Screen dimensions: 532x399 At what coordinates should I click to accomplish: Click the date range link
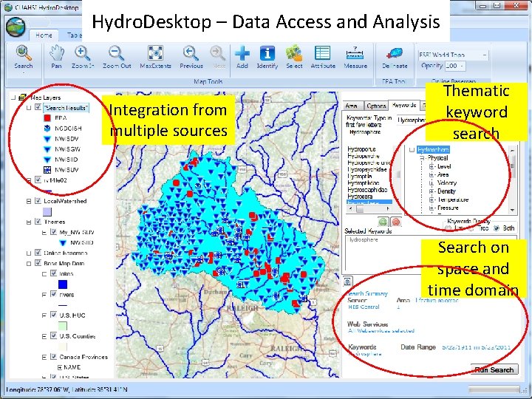tap(476, 347)
